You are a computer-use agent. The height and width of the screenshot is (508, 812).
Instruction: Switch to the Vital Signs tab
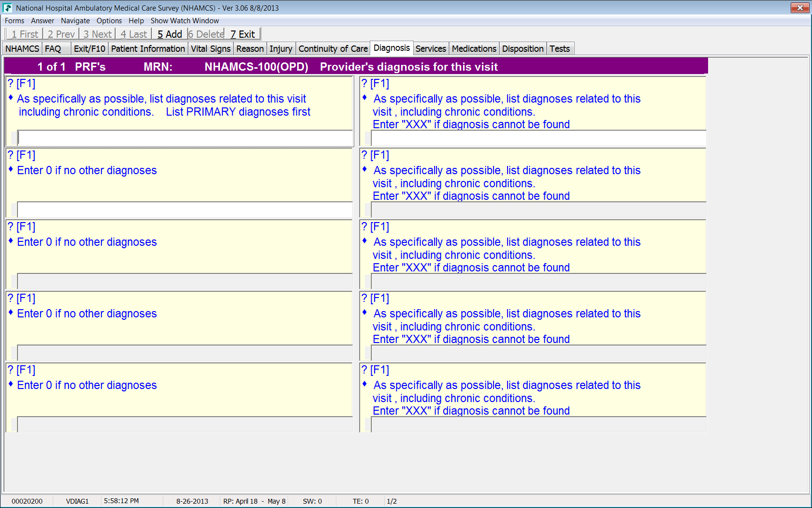210,49
